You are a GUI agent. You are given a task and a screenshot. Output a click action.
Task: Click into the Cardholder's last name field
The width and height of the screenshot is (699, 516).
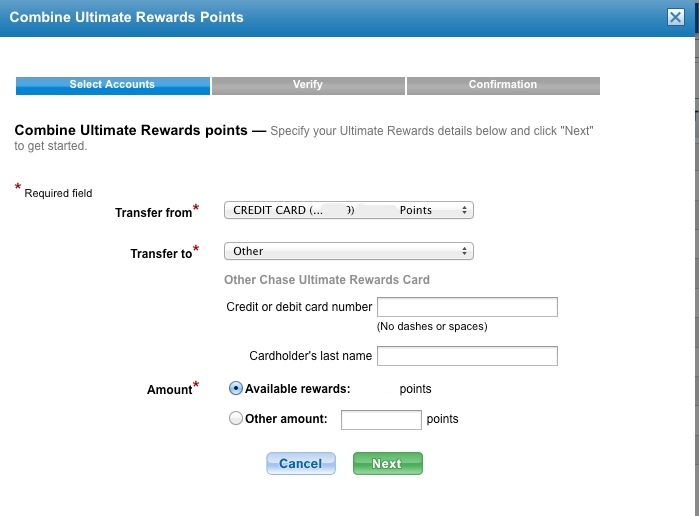point(467,355)
